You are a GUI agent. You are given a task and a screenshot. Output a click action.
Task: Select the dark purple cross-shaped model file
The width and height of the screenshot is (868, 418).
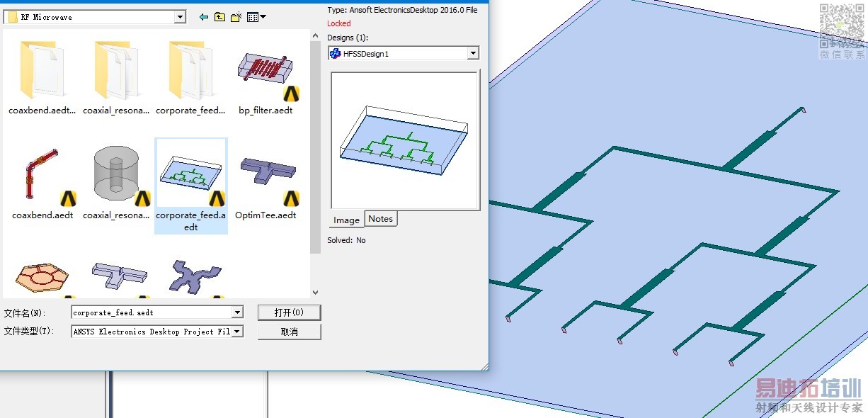click(195, 277)
